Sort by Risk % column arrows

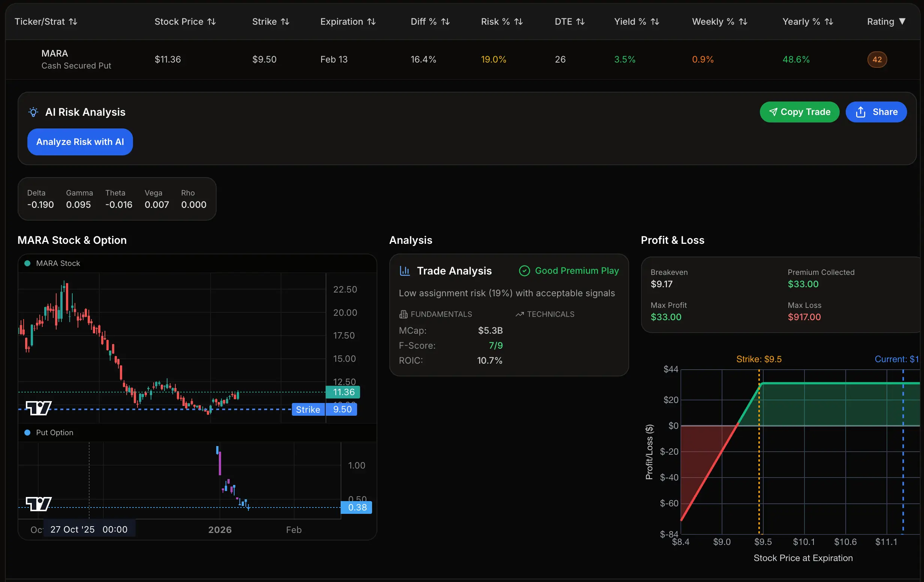click(x=519, y=22)
